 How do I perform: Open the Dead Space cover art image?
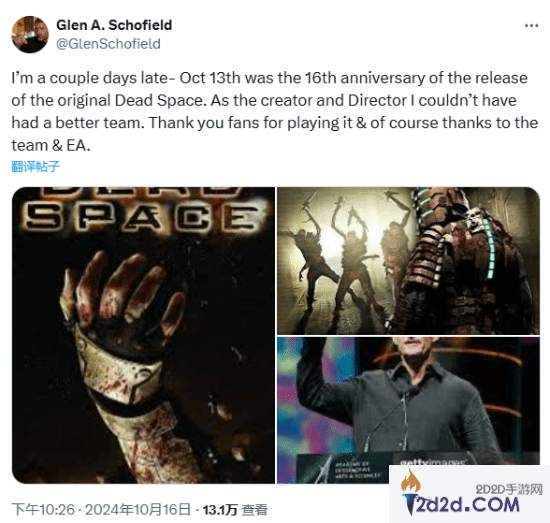point(143,335)
